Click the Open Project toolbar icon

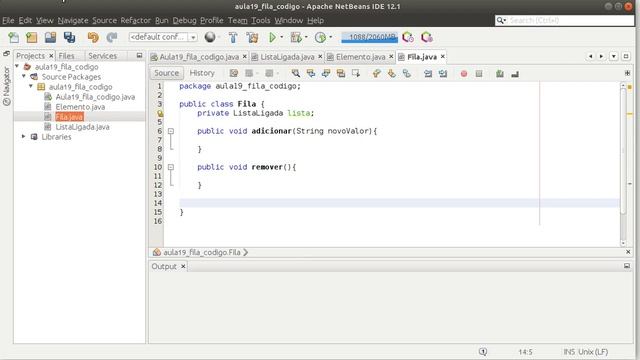tap(51, 38)
